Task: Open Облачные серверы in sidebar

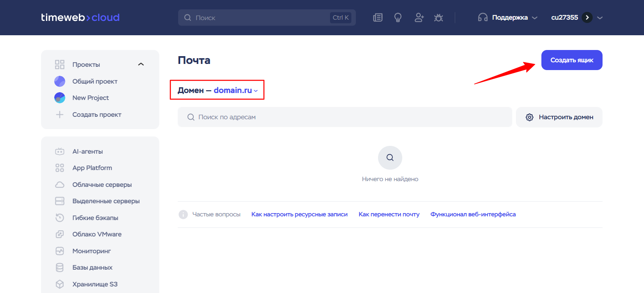Action: pos(102,185)
